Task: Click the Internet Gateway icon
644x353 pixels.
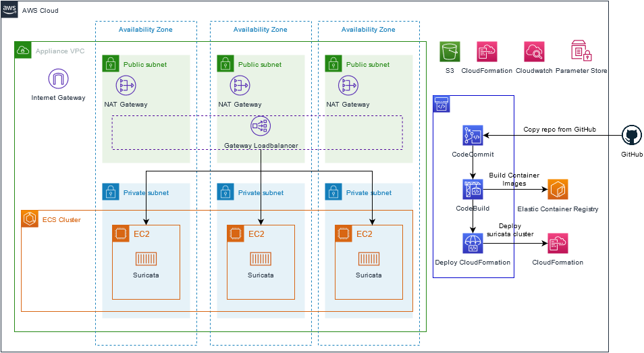Action: click(x=58, y=79)
